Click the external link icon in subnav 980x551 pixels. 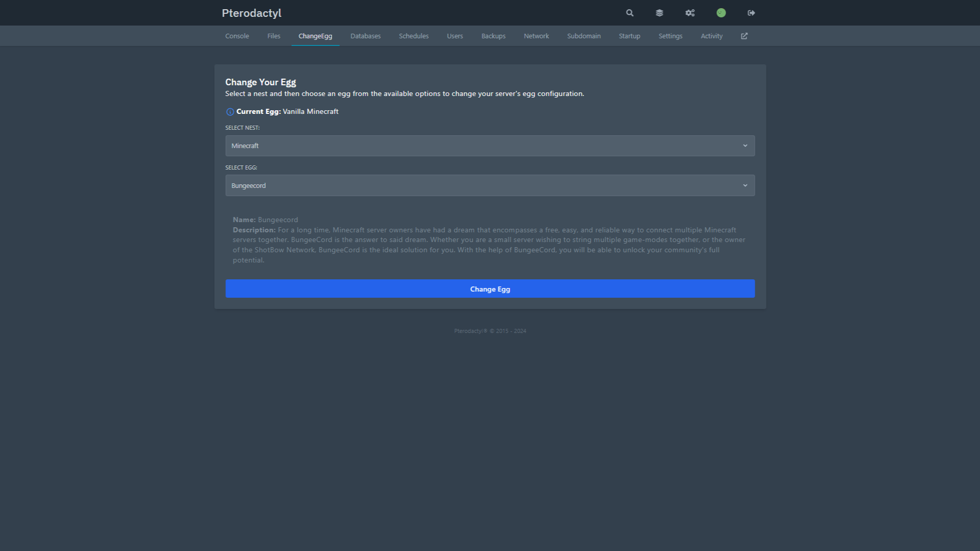click(744, 36)
